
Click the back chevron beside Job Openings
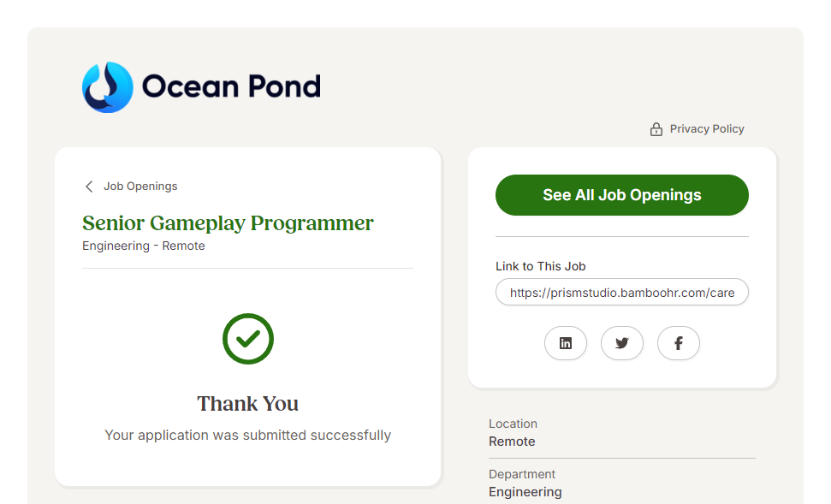(89, 187)
